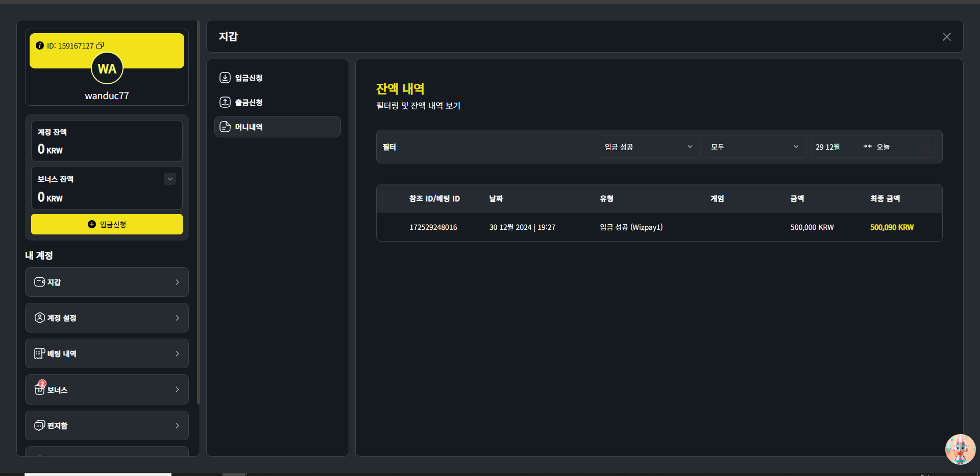Expand the 계정 설정 row chevron
The image size is (980, 476).
[177, 318]
